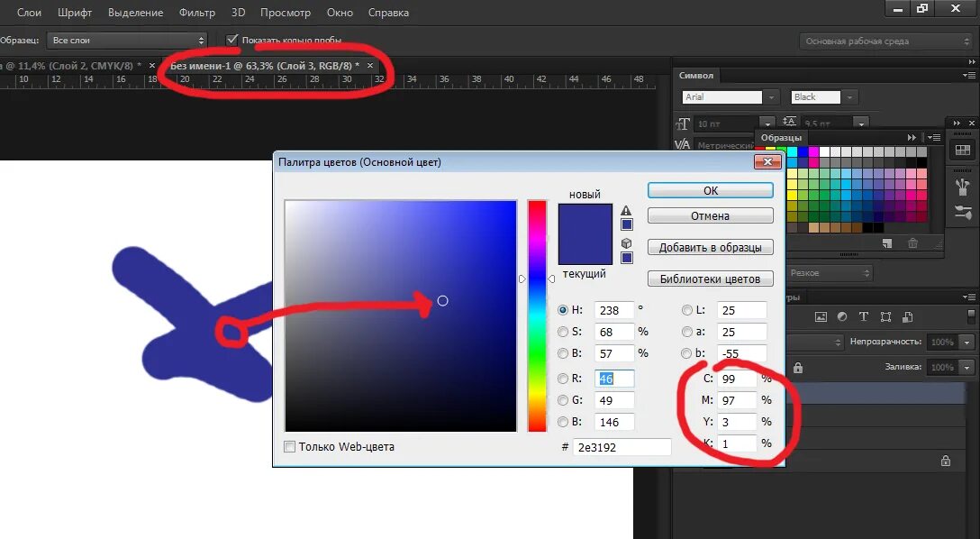
Task: Click the R value field showing 46
Action: (x=613, y=379)
